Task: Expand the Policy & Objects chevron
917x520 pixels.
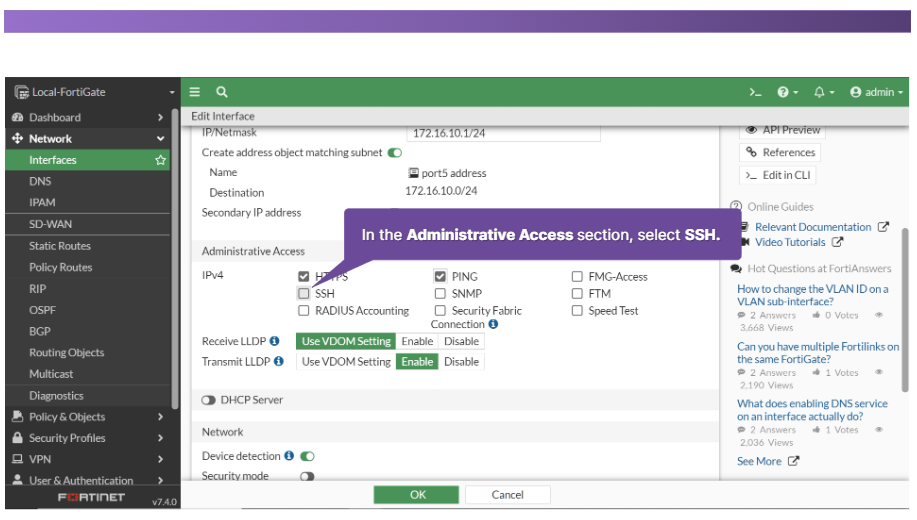Action: click(160, 417)
